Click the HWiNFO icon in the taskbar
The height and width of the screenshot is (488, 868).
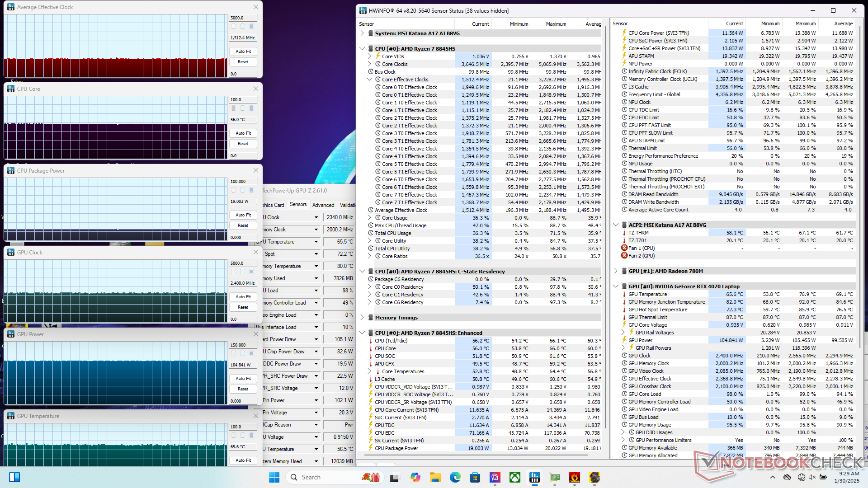(x=534, y=477)
